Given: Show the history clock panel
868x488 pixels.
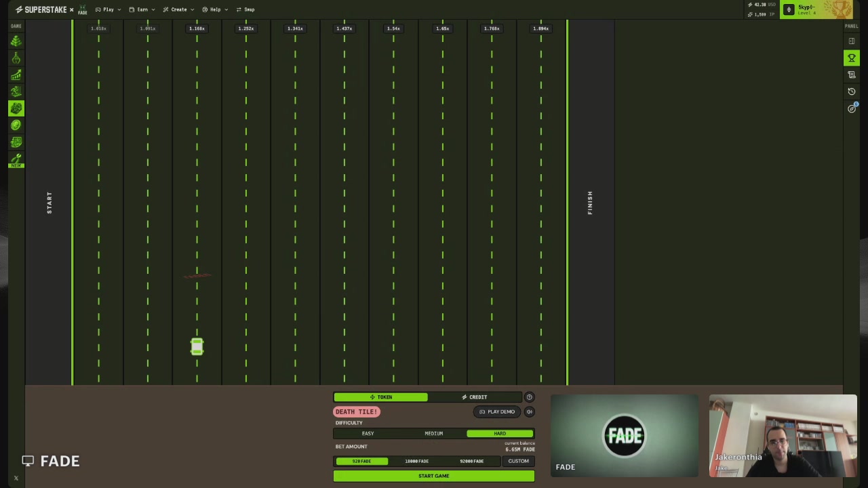Looking at the screenshot, I should click(852, 91).
